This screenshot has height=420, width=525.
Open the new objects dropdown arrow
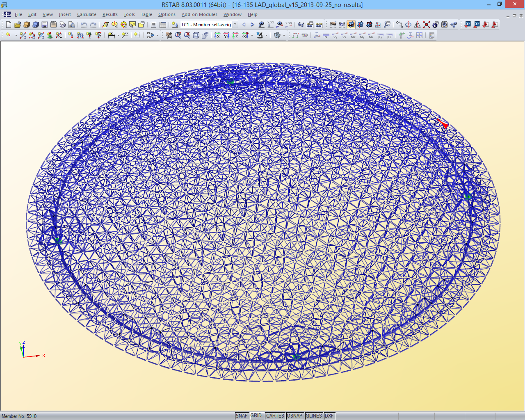15,34
